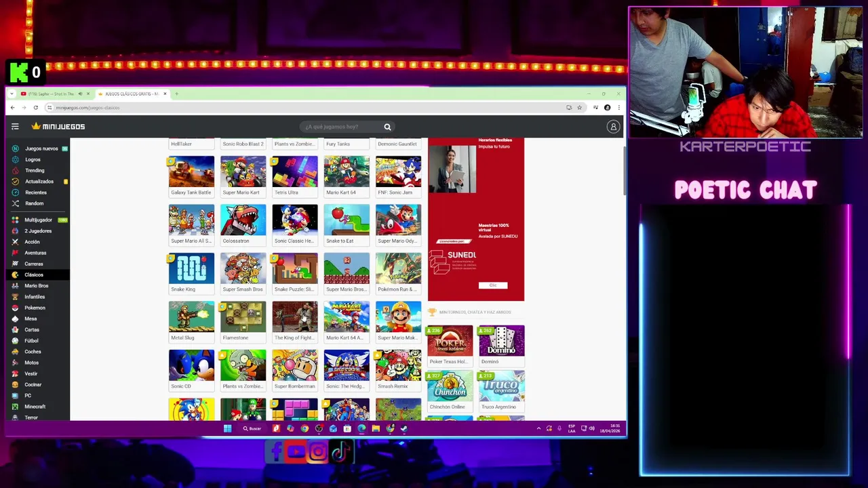Viewport: 868px width, 488px height.
Task: Select Aventuras category
Action: 37,253
